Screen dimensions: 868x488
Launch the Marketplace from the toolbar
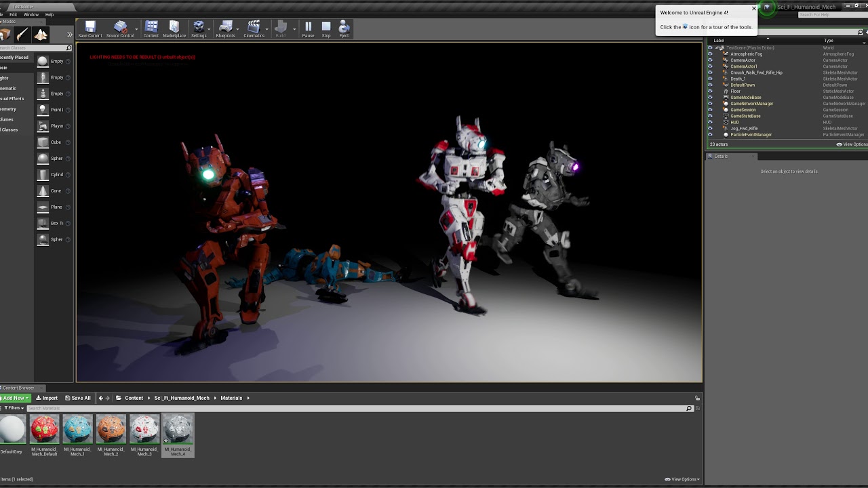point(174,28)
